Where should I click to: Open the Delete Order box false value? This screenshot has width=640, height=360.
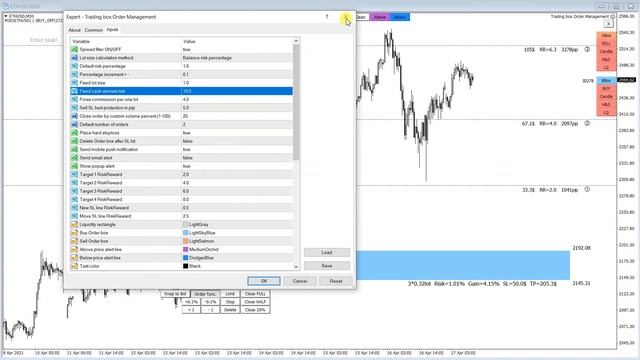coord(237,141)
